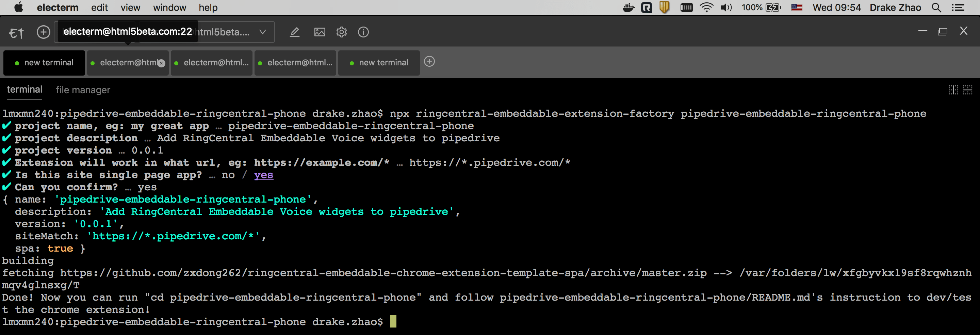Split terminal vertically icon
Screen dimensions: 980x335
click(953, 90)
